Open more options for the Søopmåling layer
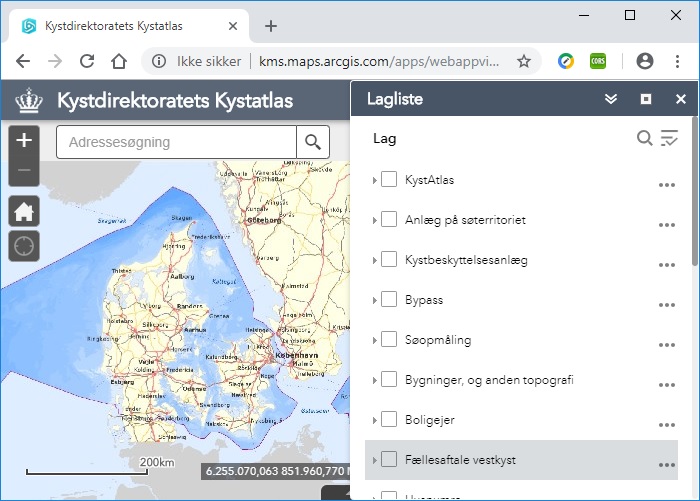The image size is (700, 501). click(667, 345)
